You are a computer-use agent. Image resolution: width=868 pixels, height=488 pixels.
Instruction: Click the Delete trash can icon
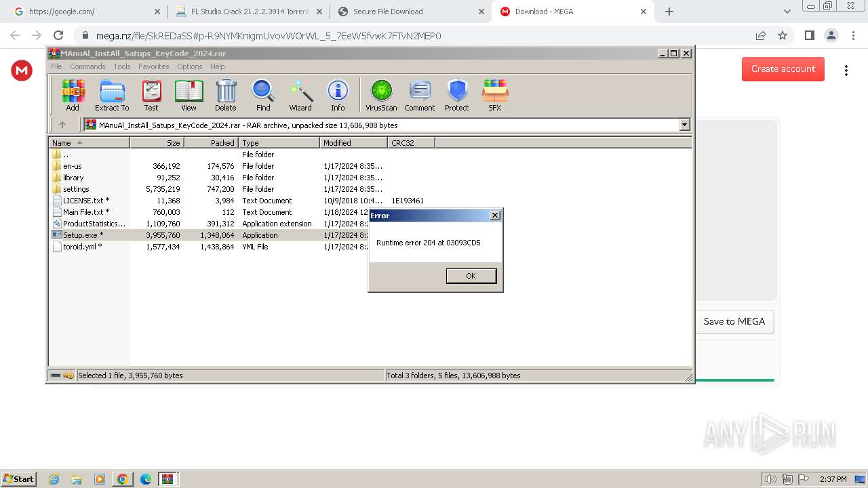(226, 95)
